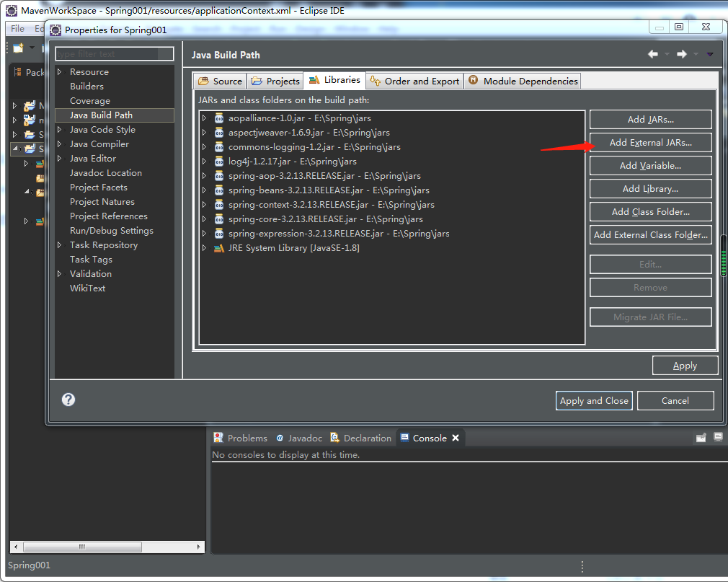Click the Add JARs... button

coord(650,120)
